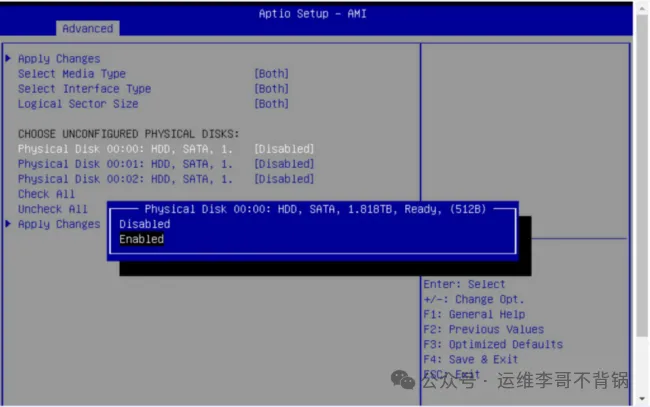The height and width of the screenshot is (407, 650).
Task: Open the Select Interface Type [Both] value
Action: tap(271, 89)
